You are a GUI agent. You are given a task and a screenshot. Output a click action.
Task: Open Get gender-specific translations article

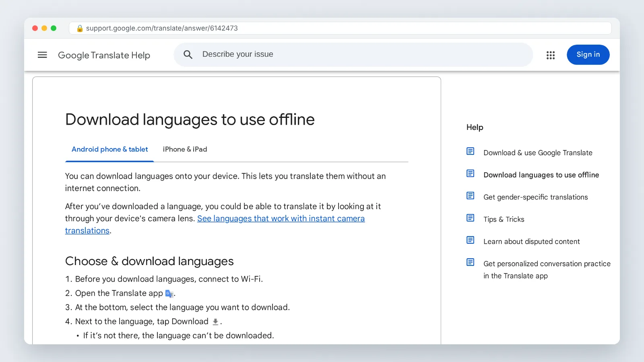[535, 197]
